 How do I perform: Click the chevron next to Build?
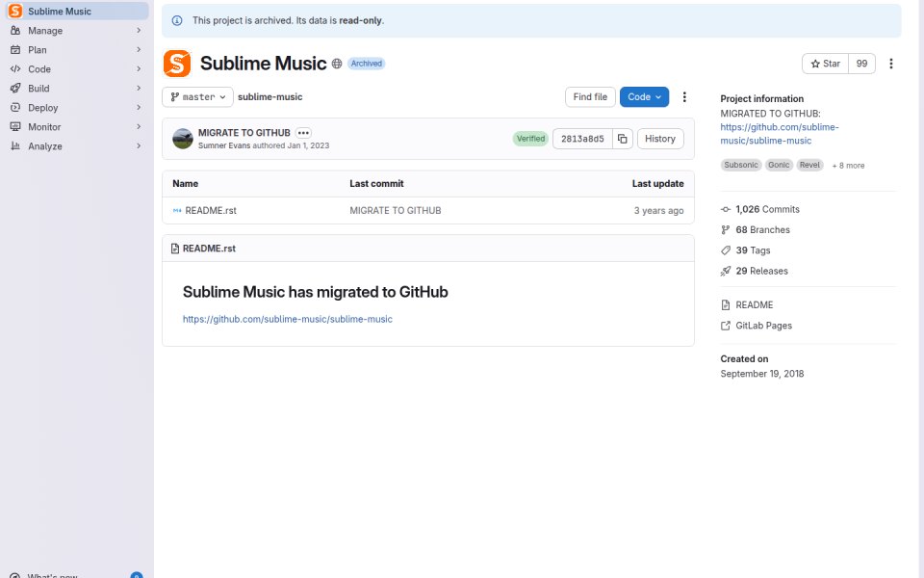click(x=139, y=89)
